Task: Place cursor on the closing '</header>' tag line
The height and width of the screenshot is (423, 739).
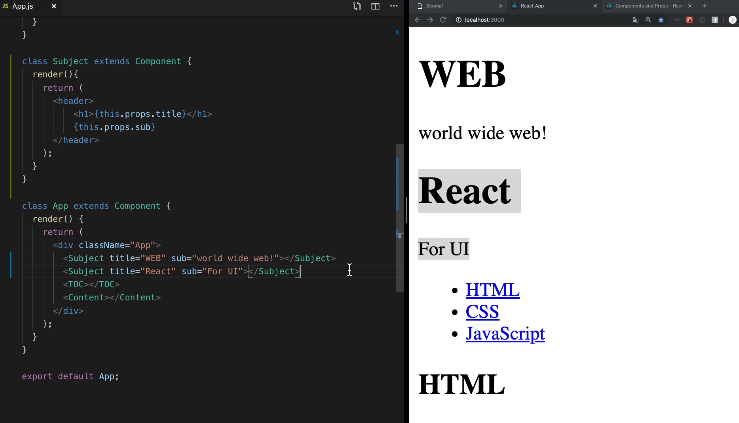Action: click(x=76, y=140)
